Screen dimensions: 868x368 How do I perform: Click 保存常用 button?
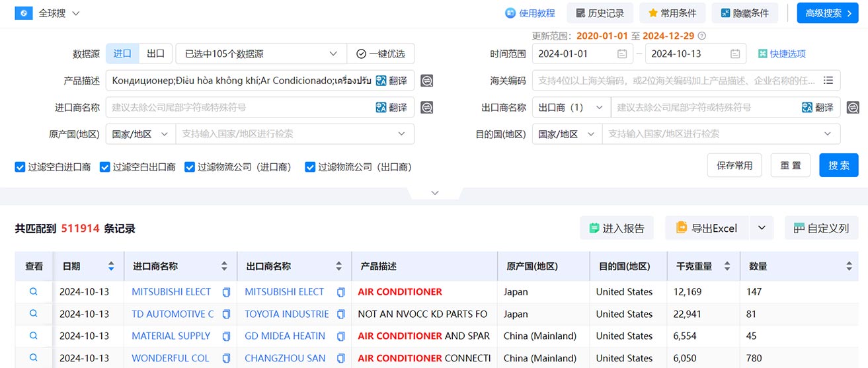click(x=734, y=165)
